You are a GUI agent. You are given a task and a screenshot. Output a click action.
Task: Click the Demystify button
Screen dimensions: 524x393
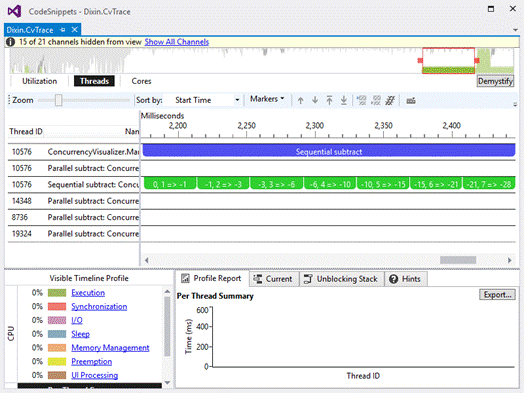(x=495, y=81)
